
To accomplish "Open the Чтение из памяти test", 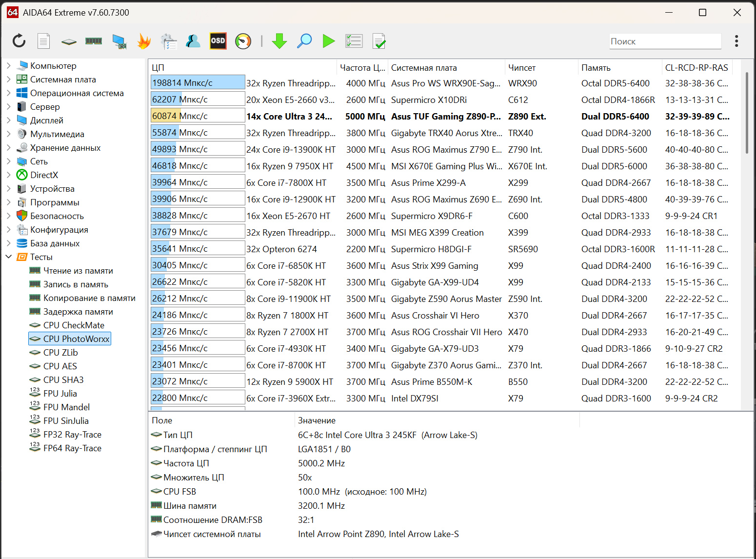I will [78, 270].
